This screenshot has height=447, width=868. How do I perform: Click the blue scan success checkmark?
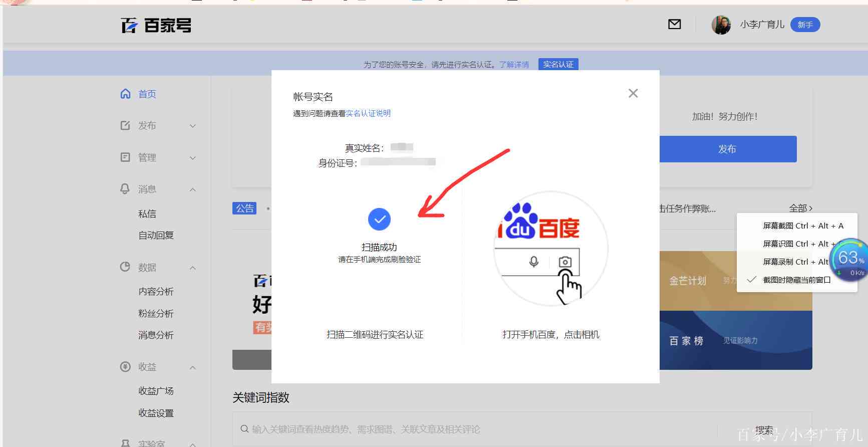379,219
